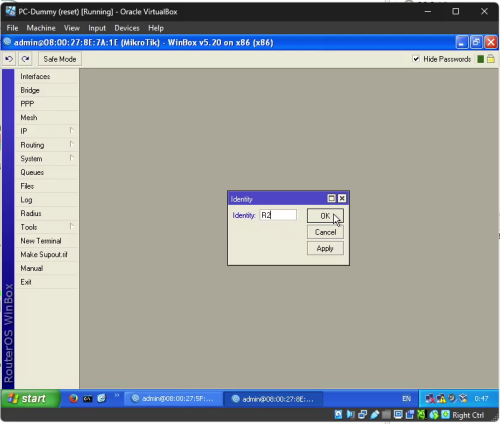Click the green status indicator icon
Viewport: 500px width, 424px height.
[x=480, y=59]
